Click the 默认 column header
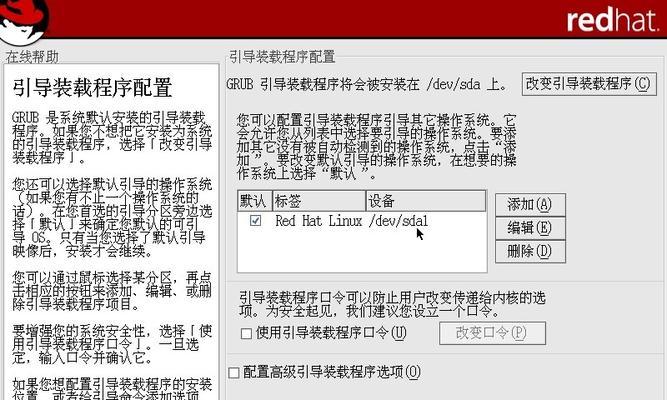The width and height of the screenshot is (667, 400). pos(254,201)
